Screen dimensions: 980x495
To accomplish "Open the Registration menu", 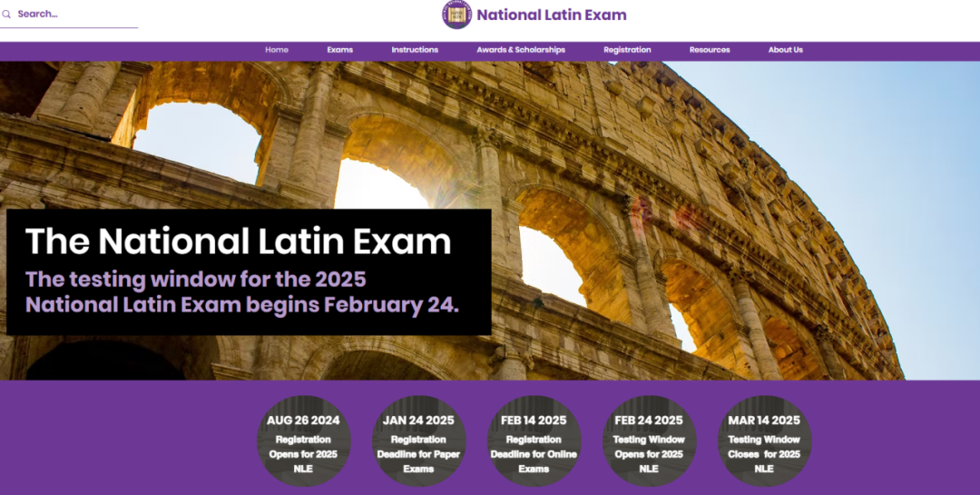I will pos(627,50).
